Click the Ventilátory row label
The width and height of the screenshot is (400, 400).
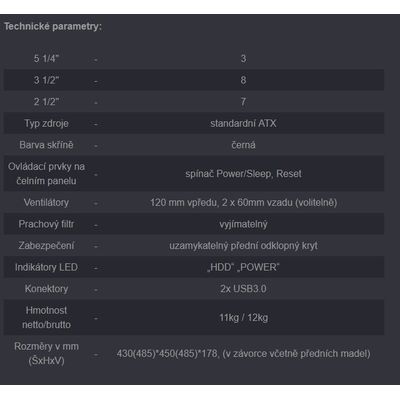(46, 202)
